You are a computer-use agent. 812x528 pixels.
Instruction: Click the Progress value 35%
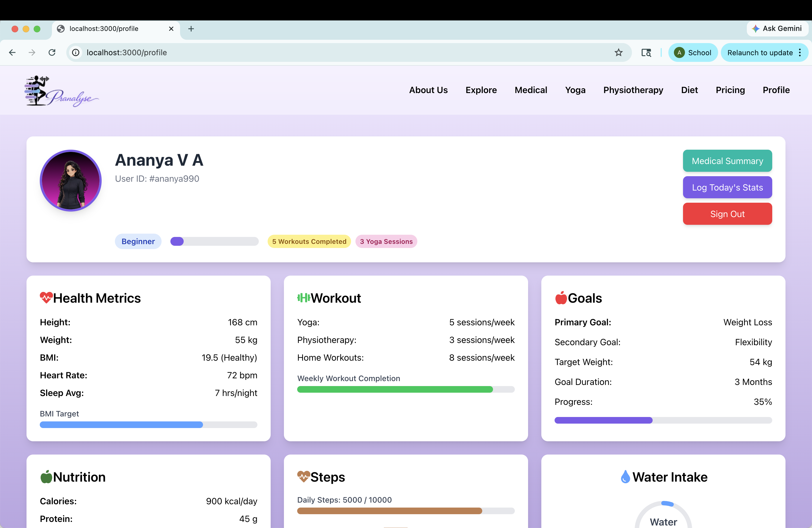coord(763,402)
